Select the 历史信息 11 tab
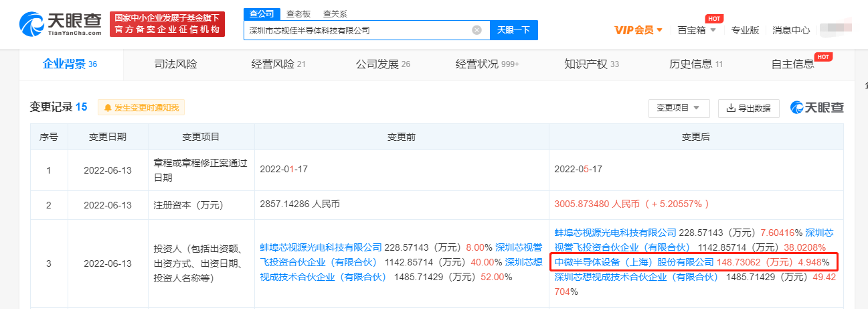 696,64
